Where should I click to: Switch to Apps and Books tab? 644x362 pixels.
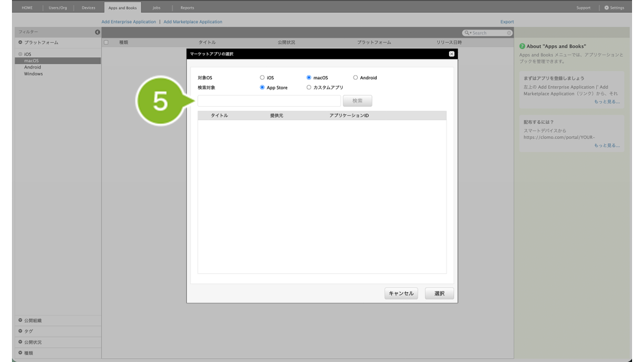tap(123, 8)
